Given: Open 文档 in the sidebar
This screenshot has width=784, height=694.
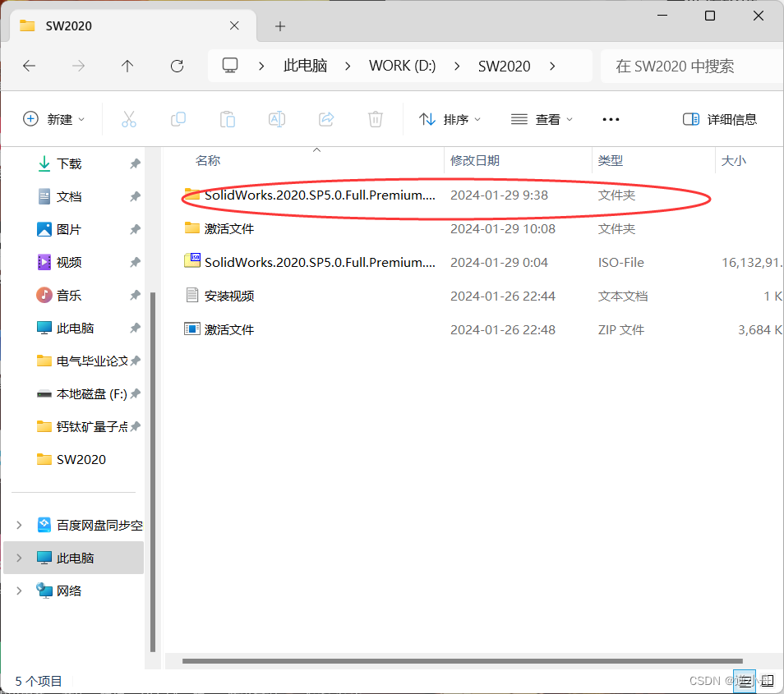Looking at the screenshot, I should click(68, 197).
